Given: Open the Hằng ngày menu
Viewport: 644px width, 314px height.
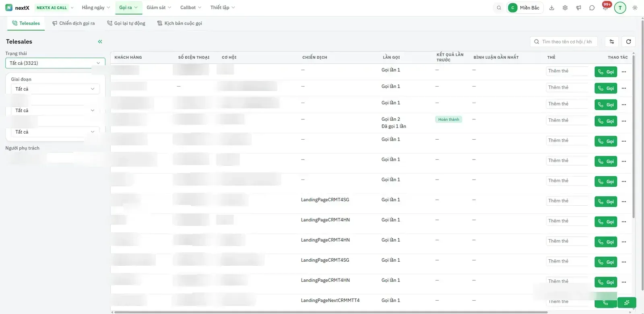Looking at the screenshot, I should point(96,8).
